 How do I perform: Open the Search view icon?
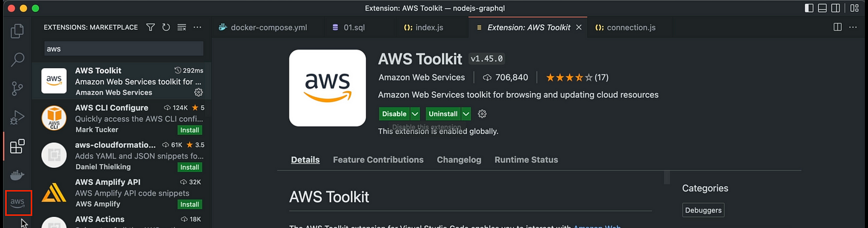point(18,59)
